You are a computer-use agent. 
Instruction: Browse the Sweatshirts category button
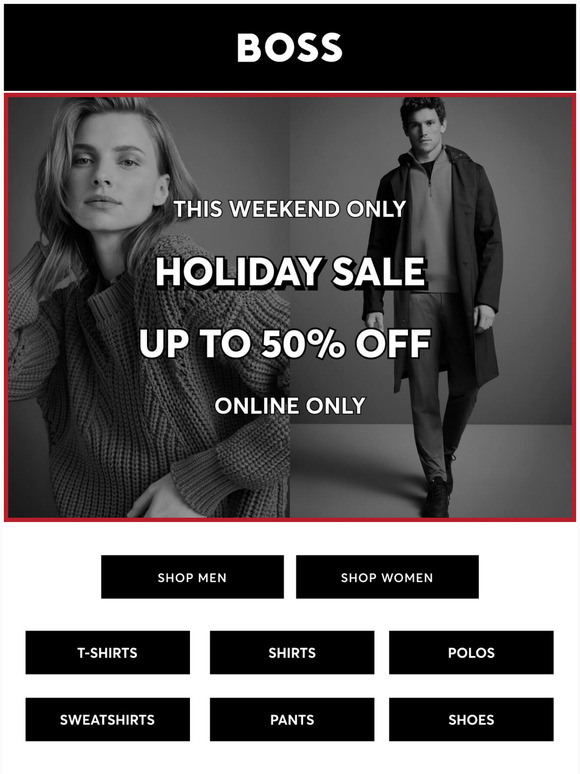tap(108, 720)
